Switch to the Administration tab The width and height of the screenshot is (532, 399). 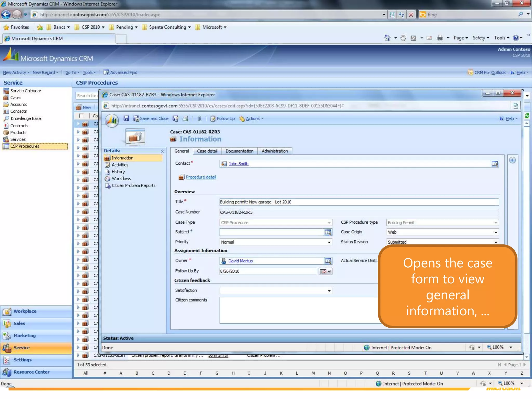coord(275,151)
